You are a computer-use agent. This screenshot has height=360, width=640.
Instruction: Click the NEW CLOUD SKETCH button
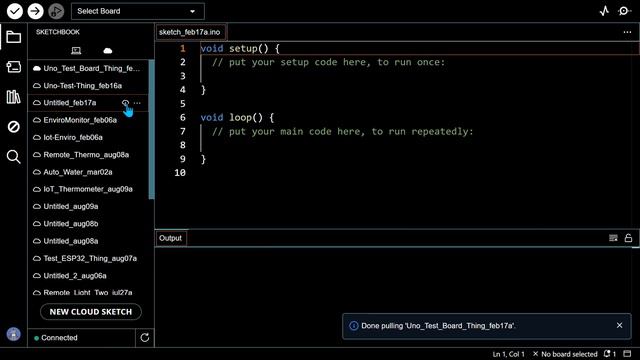coord(91,312)
